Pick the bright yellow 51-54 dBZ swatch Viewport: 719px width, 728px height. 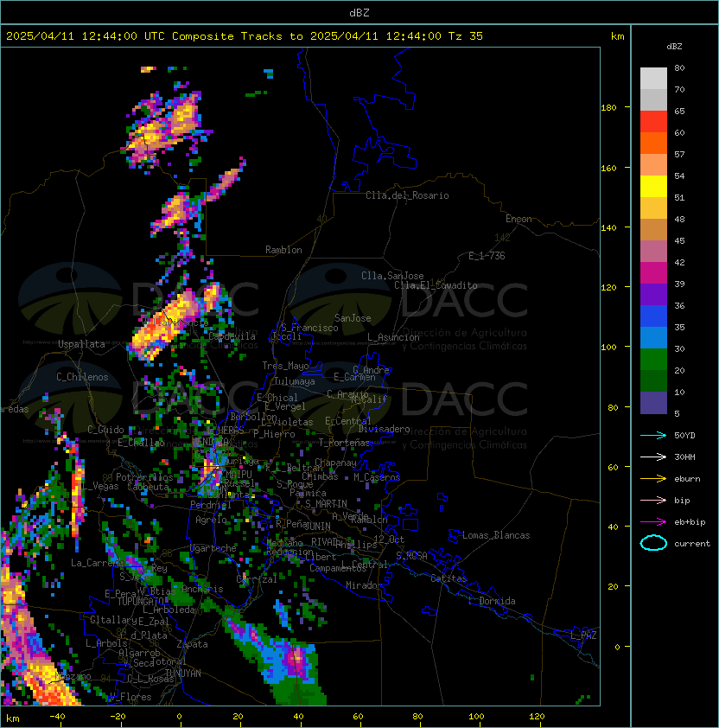[653, 187]
